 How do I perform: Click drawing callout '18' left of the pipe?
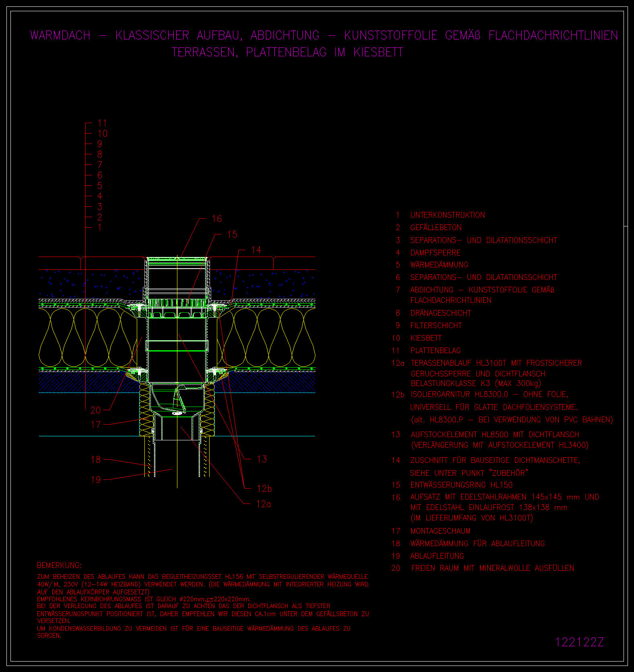click(x=96, y=460)
